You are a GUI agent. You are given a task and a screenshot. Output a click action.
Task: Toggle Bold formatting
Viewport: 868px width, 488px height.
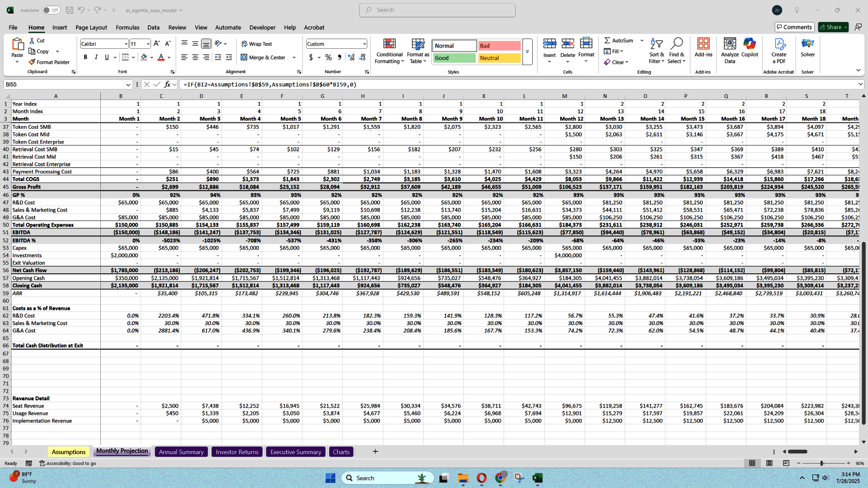85,57
